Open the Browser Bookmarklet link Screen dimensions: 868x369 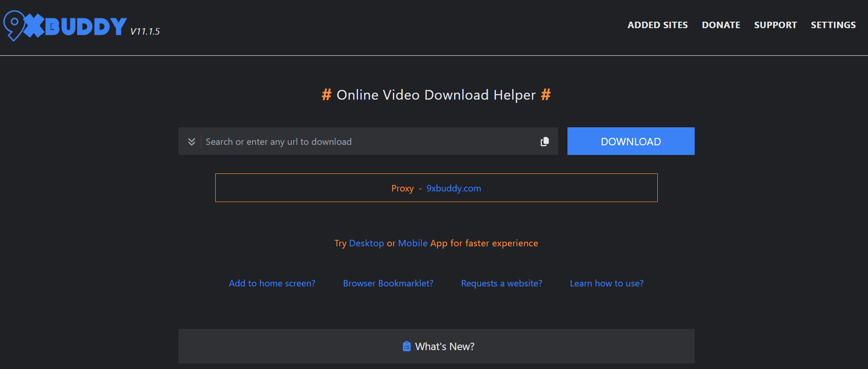[x=388, y=283]
